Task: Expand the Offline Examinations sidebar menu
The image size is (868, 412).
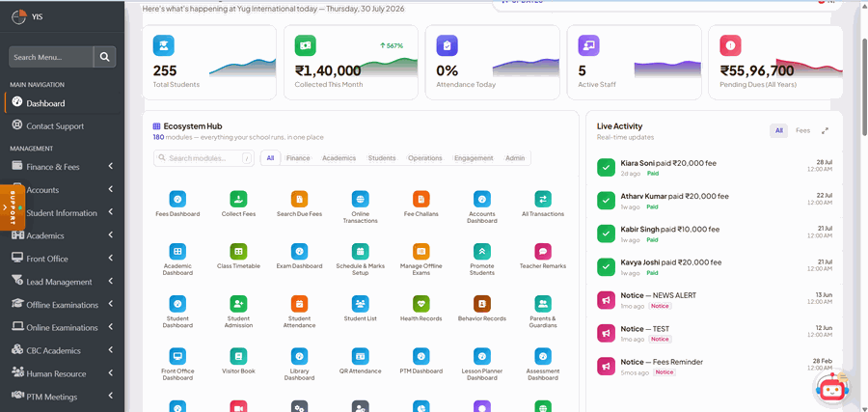Action: click(x=63, y=305)
